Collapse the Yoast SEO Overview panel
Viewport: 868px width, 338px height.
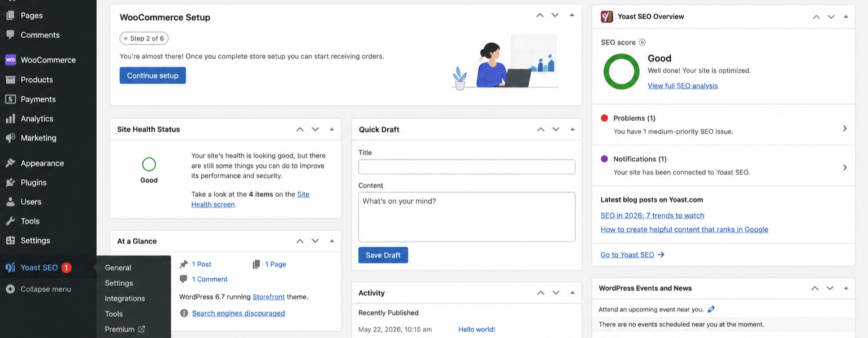pyautogui.click(x=846, y=16)
